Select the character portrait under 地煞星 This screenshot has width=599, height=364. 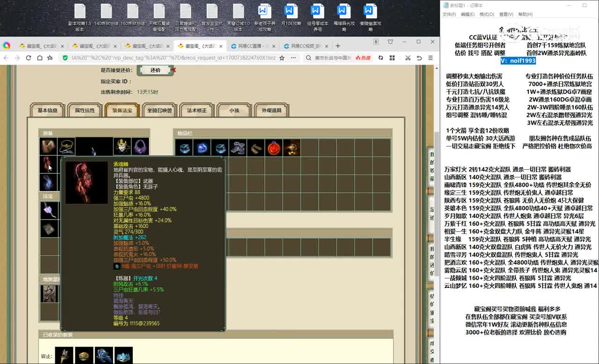point(49,293)
